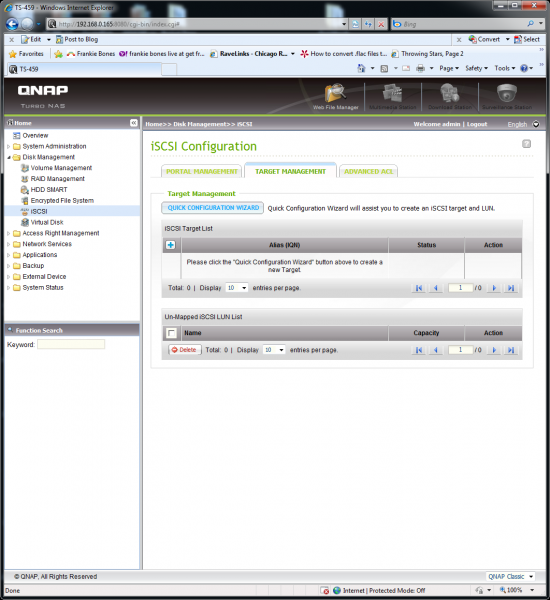The width and height of the screenshot is (550, 600).
Task: Click the Bing search magnifier icon
Action: [x=530, y=24]
